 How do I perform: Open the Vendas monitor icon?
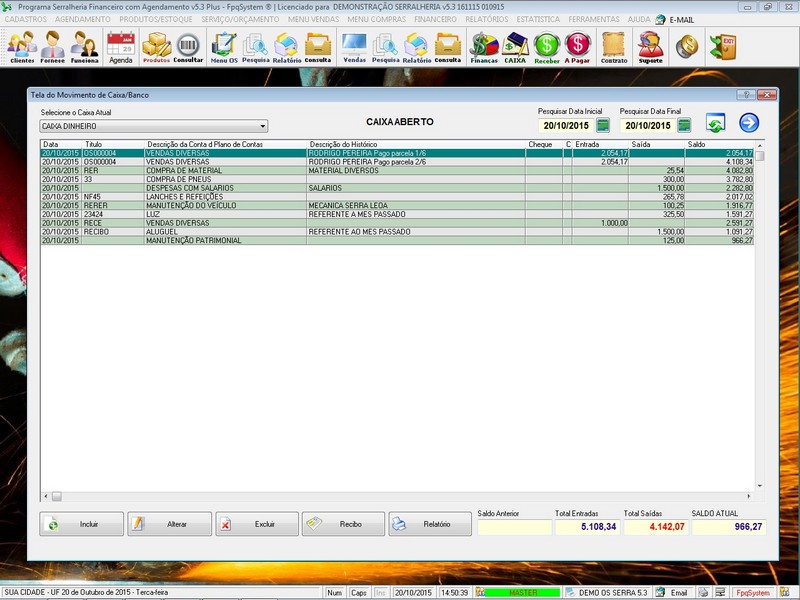[x=355, y=47]
